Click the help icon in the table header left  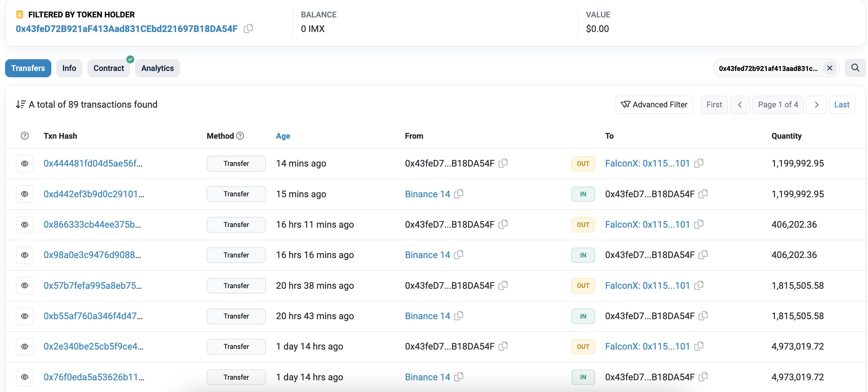point(25,136)
